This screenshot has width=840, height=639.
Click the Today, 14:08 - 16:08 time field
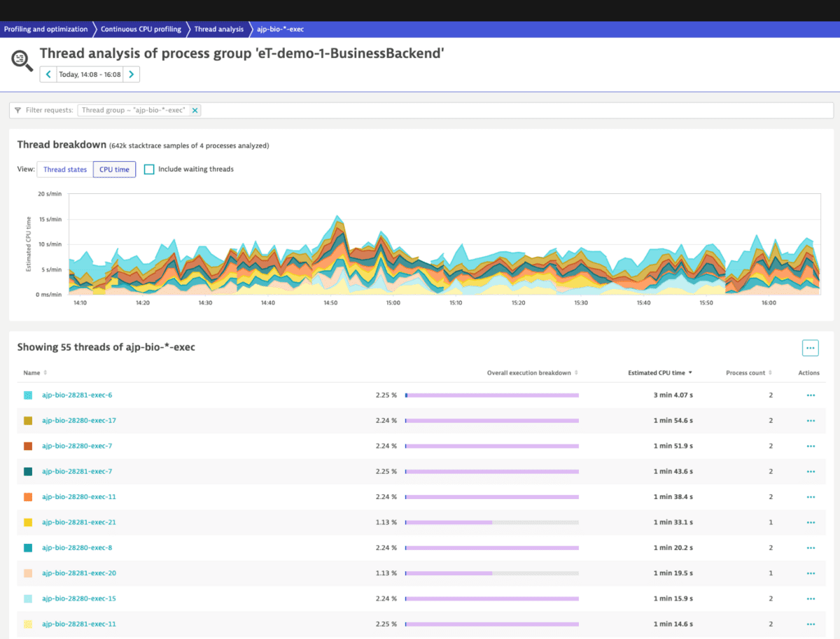(90, 73)
